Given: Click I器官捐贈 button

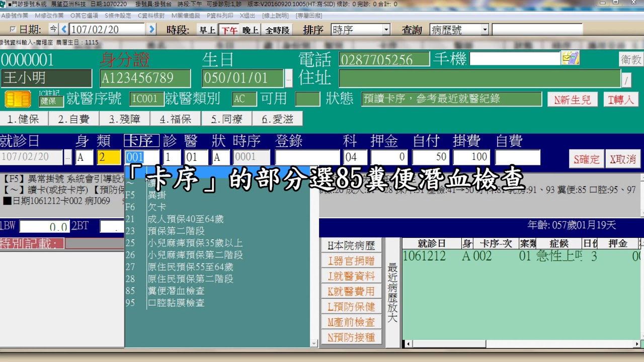Looking at the screenshot, I should click(351, 261).
